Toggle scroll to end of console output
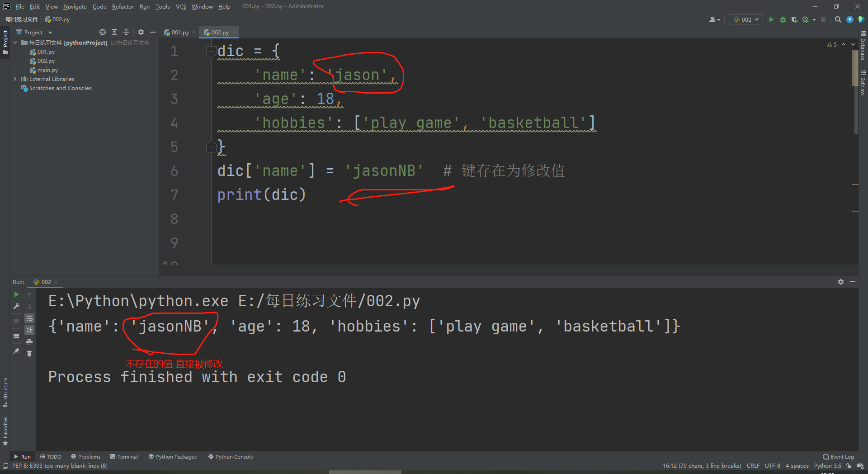The width and height of the screenshot is (868, 474). (29, 330)
